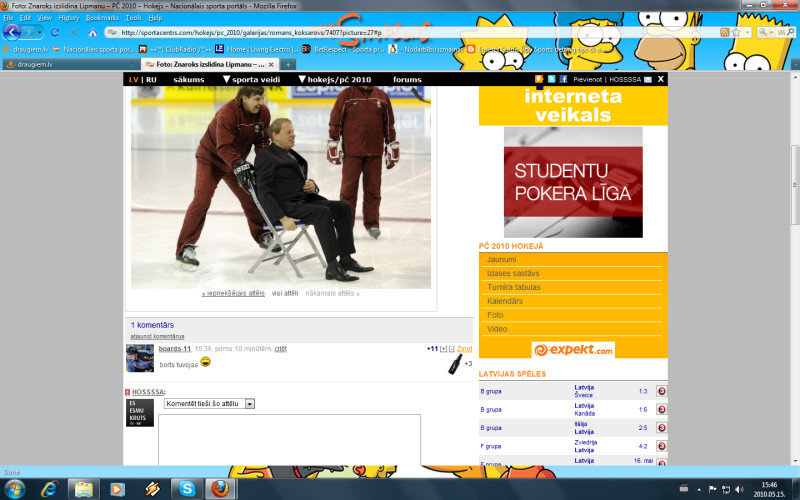This screenshot has width=800, height=500.
Task: Open the Help menu
Action: point(155,18)
